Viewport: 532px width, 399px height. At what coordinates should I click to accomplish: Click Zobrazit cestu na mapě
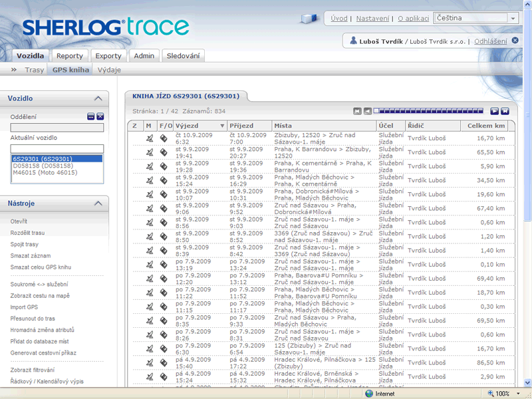pyautogui.click(x=40, y=295)
